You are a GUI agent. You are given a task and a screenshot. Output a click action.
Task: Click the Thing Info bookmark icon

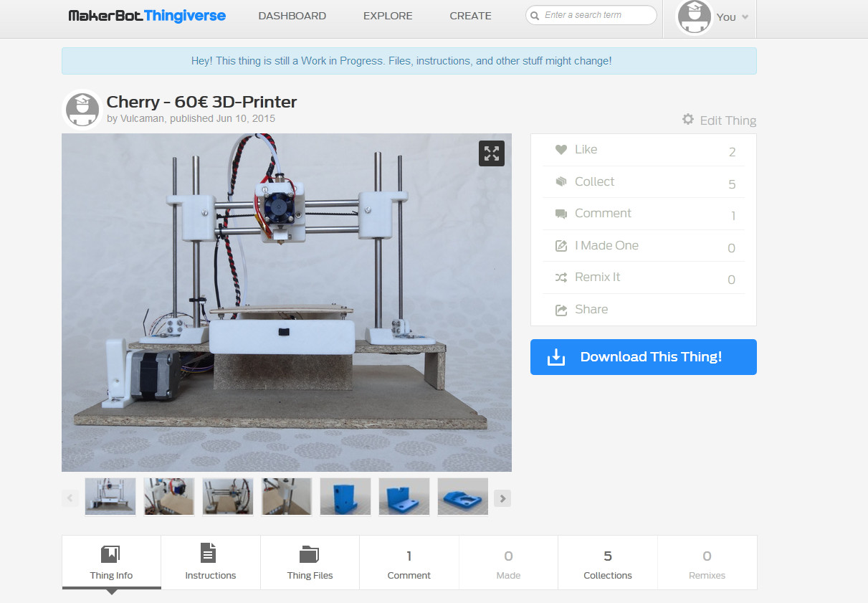[110, 554]
